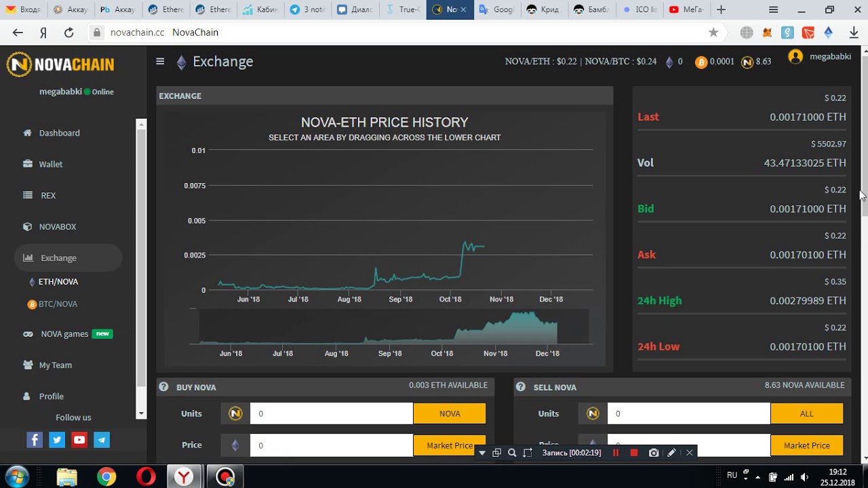Take a screenshot with recorder camera icon
Image resolution: width=868 pixels, height=488 pixels.
(x=654, y=453)
